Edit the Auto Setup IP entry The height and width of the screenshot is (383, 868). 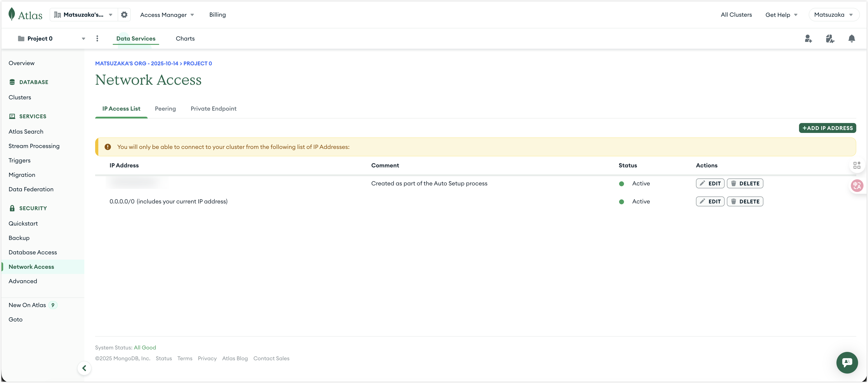click(x=710, y=184)
